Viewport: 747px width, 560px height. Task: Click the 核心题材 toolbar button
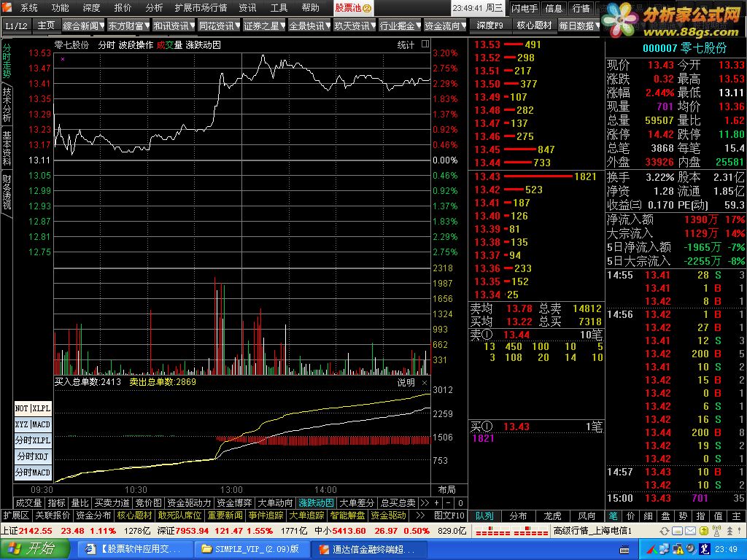point(534,26)
